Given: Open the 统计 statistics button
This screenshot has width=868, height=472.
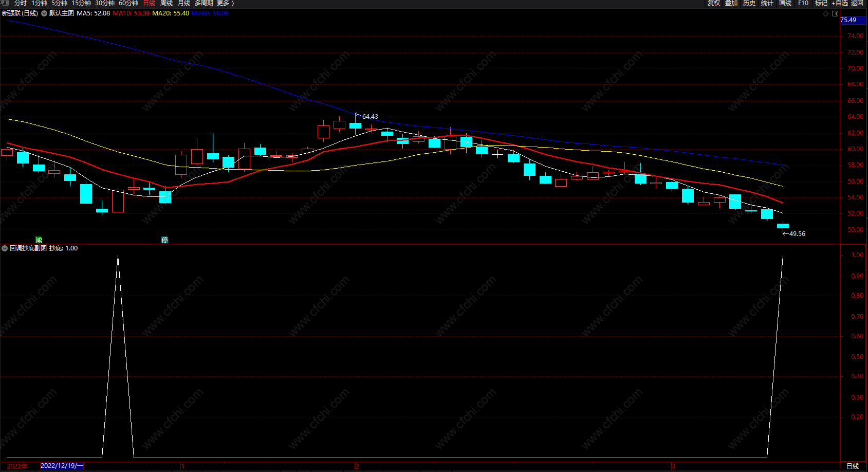Looking at the screenshot, I should point(767,3).
